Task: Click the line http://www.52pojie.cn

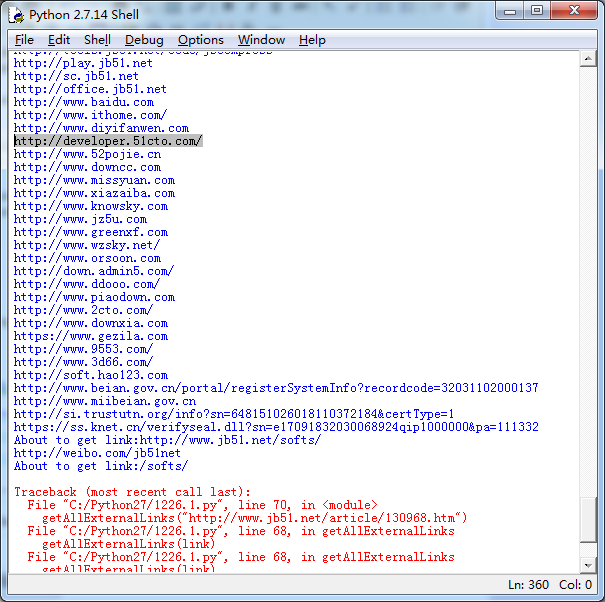Action: tap(87, 154)
